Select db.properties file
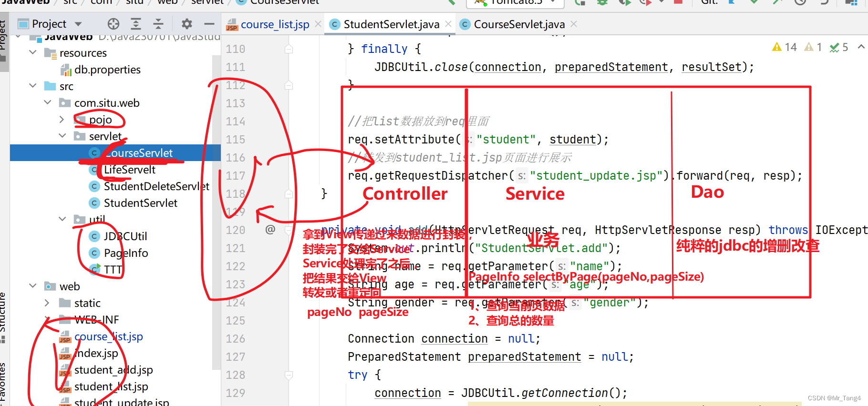This screenshot has width=868, height=406. click(x=107, y=70)
